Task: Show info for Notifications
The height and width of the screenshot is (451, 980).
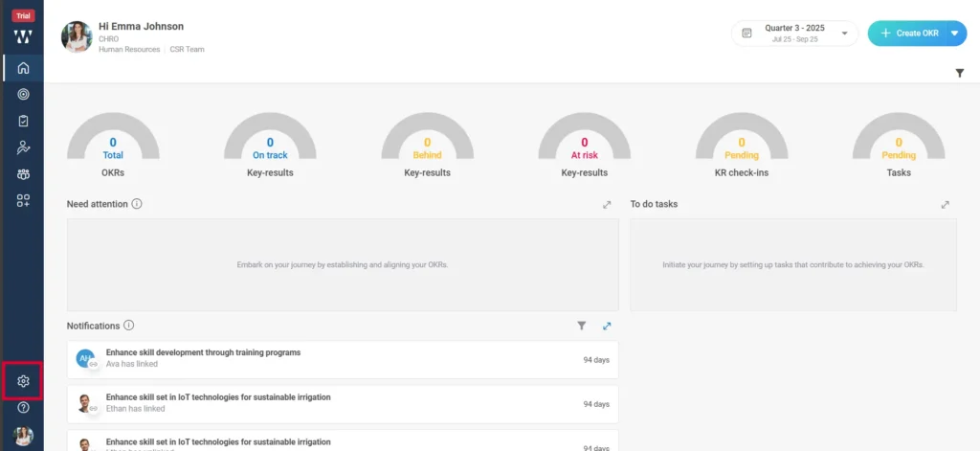Action: click(x=129, y=326)
